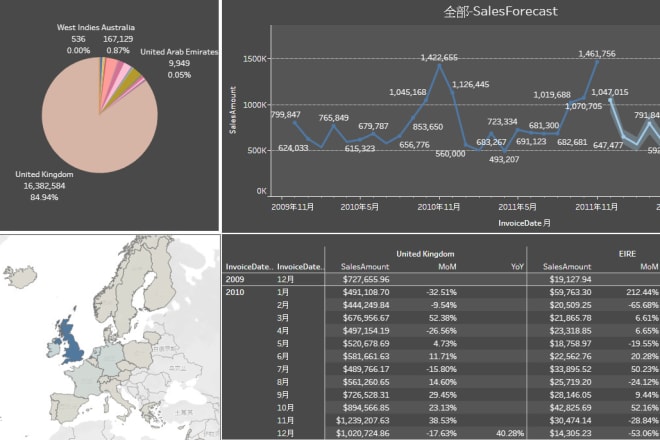The height and width of the screenshot is (440, 660).
Task: Click the $1,020,724.86 December cell
Action: [x=362, y=433]
